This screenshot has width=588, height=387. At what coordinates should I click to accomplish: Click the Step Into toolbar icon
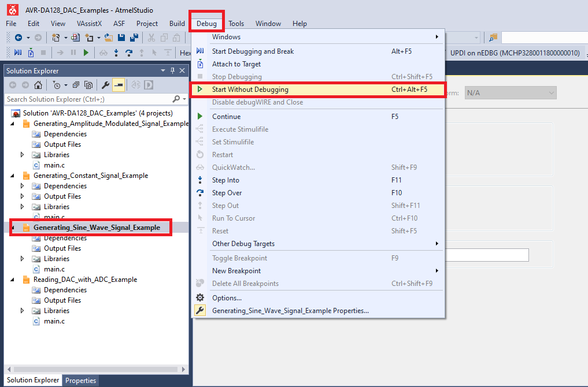116,53
